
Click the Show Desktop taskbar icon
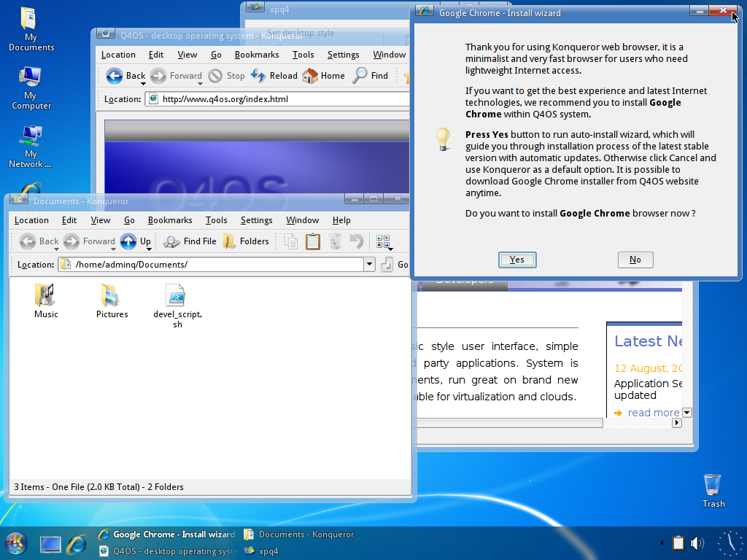click(x=50, y=544)
